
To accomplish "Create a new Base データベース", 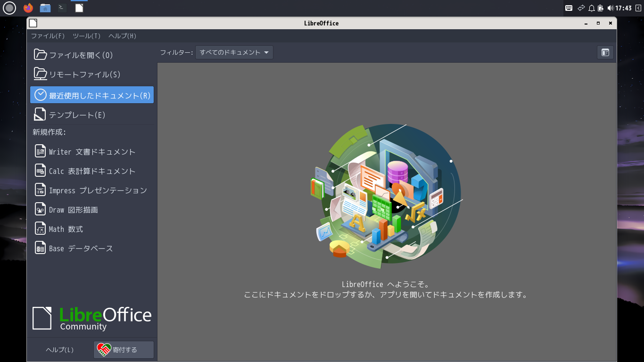I will click(x=92, y=248).
